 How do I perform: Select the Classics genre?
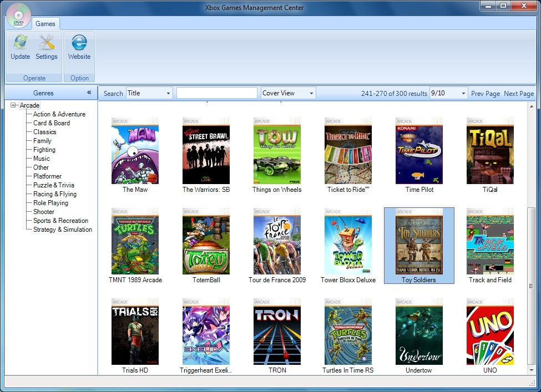tap(44, 132)
